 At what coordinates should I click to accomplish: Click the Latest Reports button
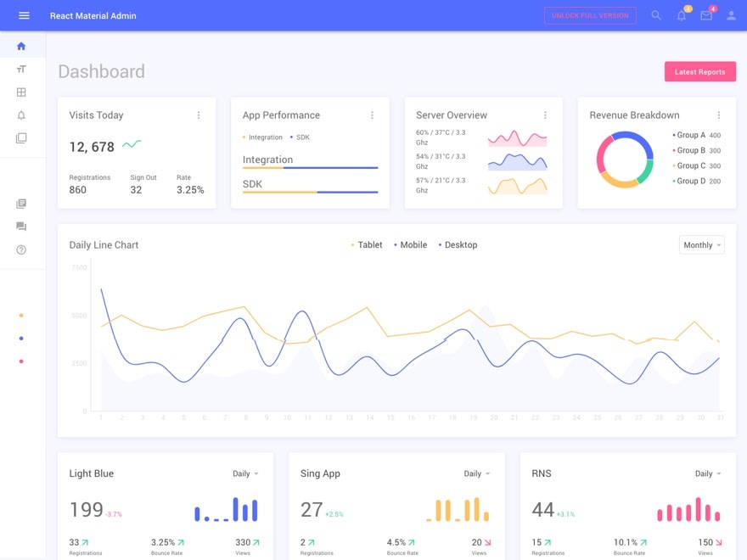pyautogui.click(x=699, y=72)
